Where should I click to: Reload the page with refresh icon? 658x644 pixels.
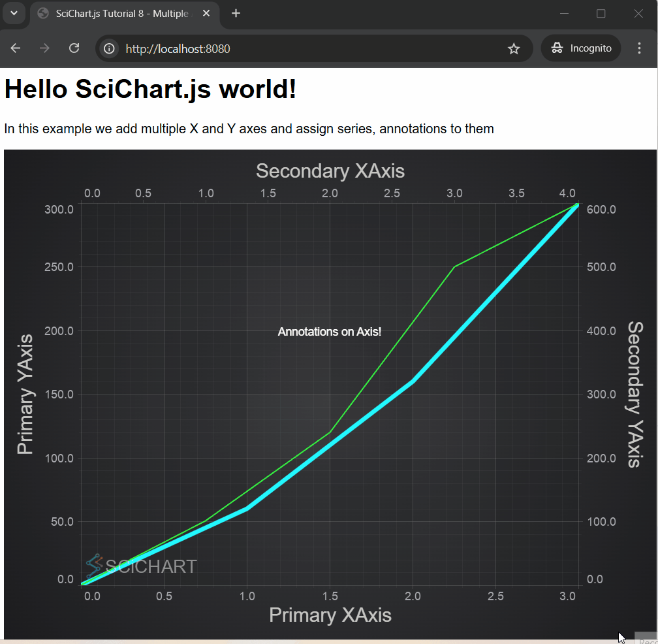(x=74, y=48)
